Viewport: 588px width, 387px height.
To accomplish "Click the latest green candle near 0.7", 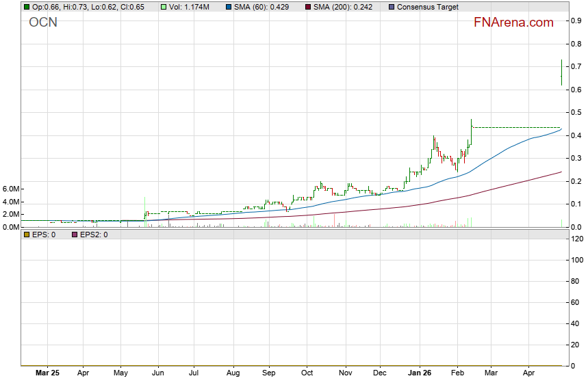I will tap(561, 72).
